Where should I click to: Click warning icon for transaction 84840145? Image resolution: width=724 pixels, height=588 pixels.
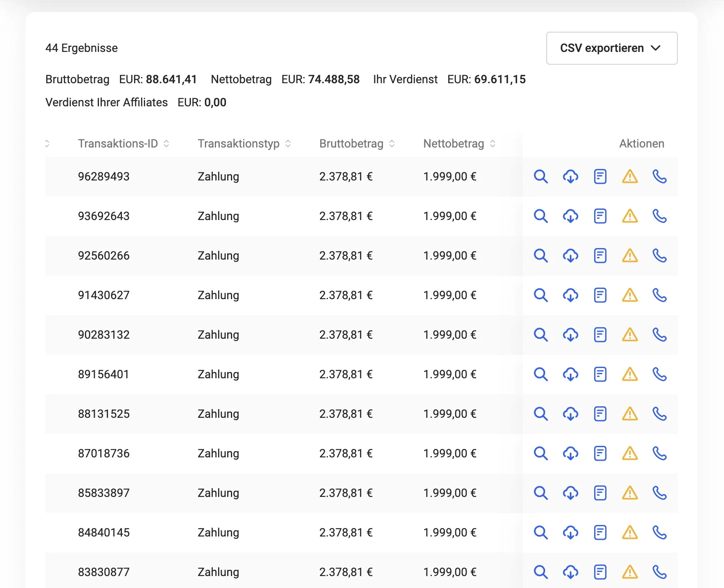click(x=630, y=532)
